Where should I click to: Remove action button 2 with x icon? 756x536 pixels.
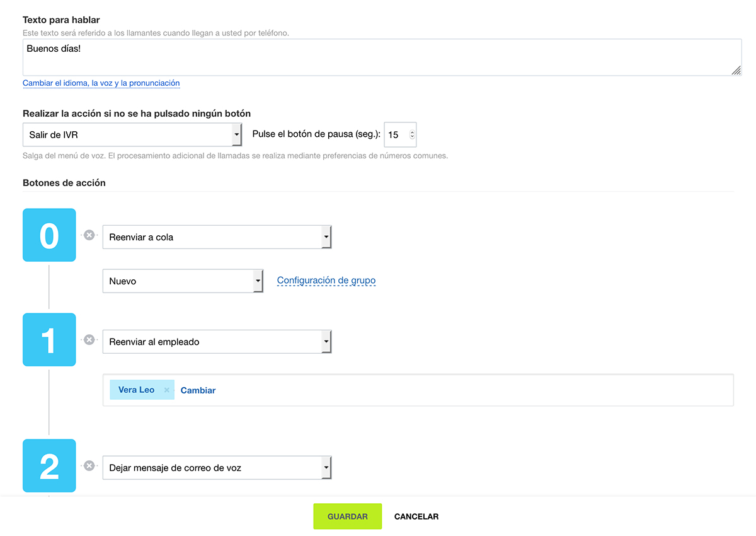click(89, 466)
